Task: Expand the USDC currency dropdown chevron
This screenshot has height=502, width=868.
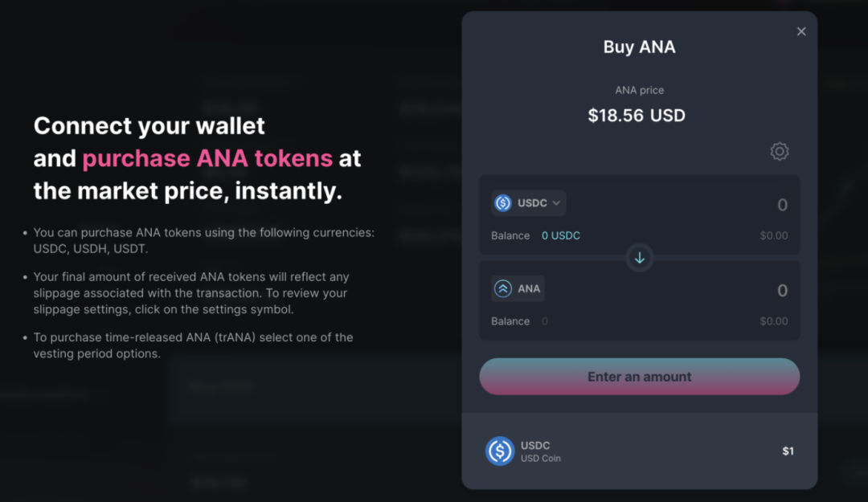Action: (556, 203)
